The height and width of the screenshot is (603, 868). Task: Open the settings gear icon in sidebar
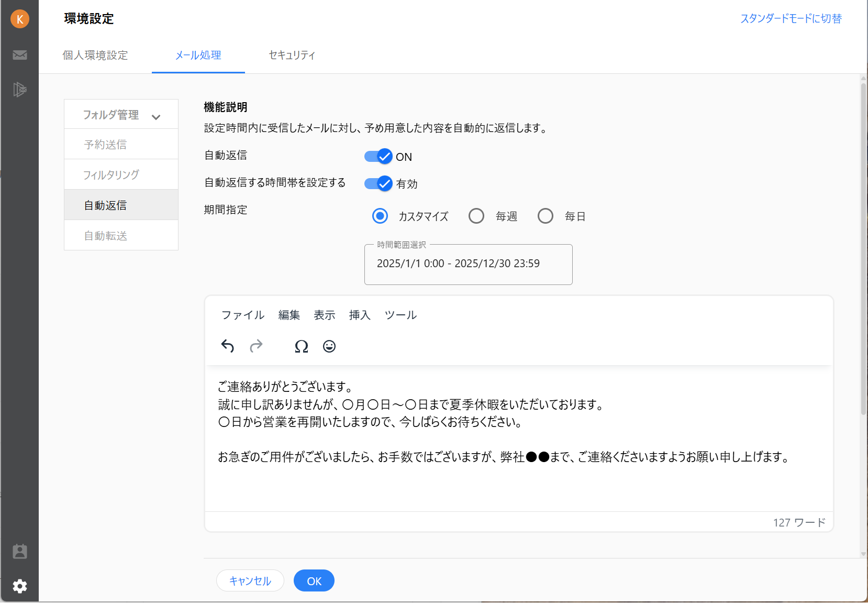[20, 586]
